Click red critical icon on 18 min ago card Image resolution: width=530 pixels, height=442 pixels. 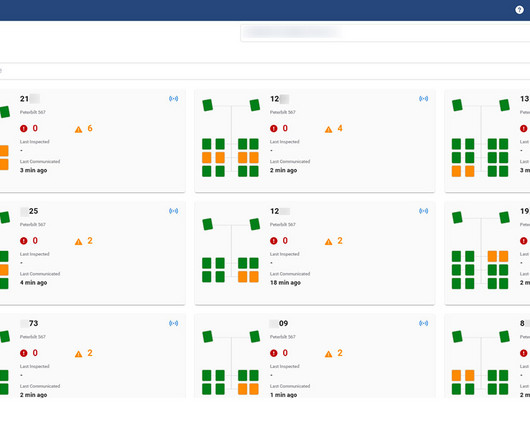274,241
